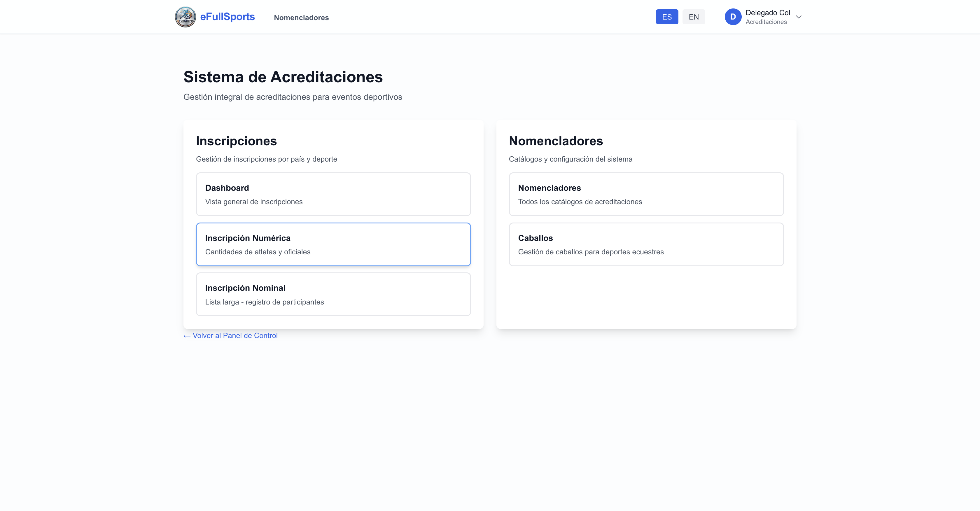Click the D user avatar
The image size is (980, 511).
coord(732,17)
